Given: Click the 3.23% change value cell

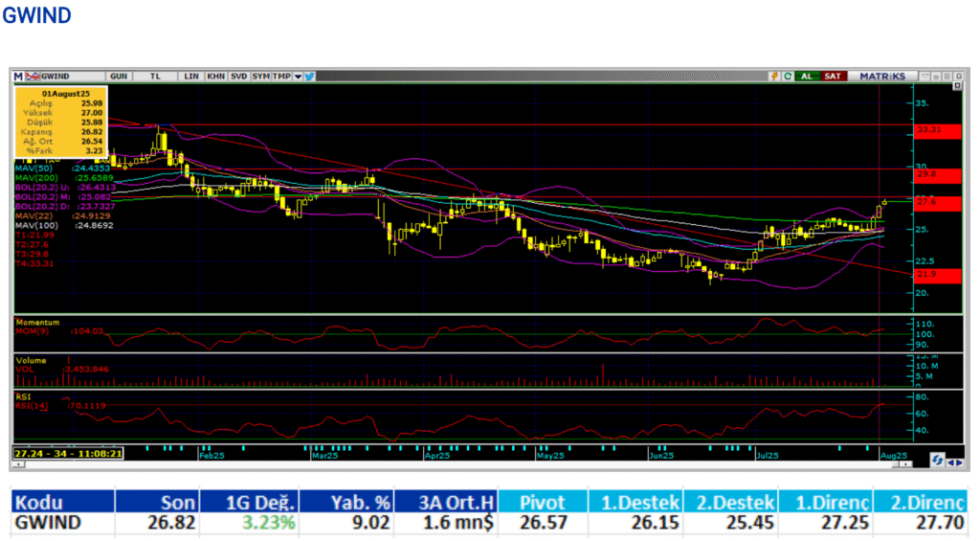Looking at the screenshot, I should (269, 523).
